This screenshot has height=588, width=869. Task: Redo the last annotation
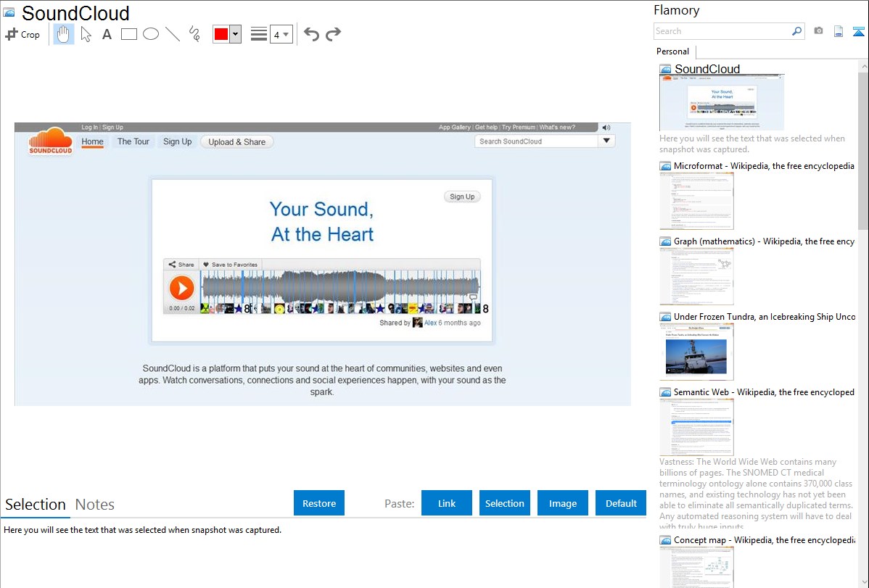[x=333, y=34]
